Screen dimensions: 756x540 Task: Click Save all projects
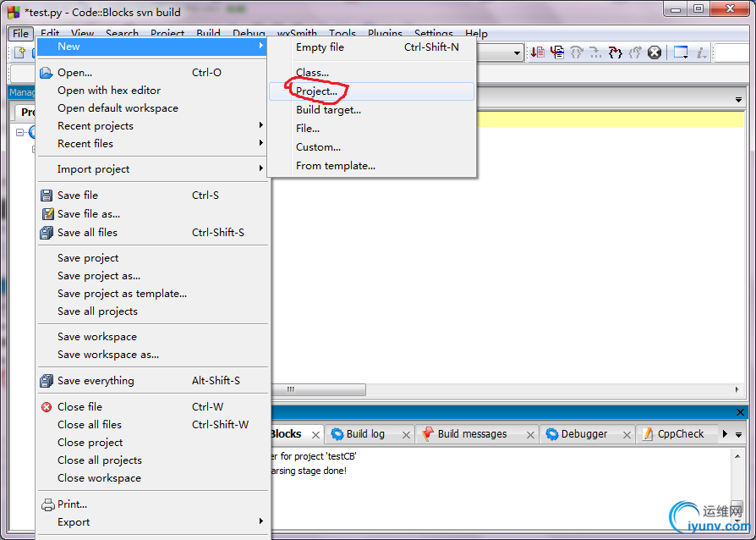tap(152, 311)
